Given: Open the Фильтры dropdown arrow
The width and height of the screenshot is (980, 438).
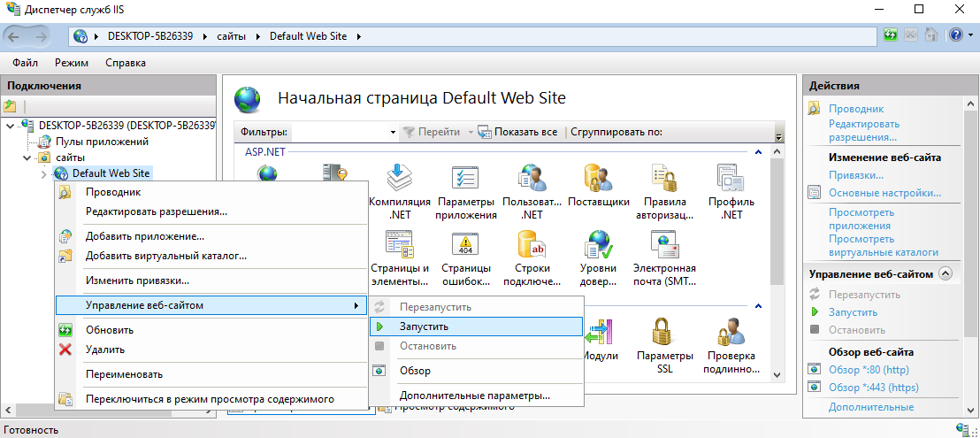Looking at the screenshot, I should click(x=394, y=133).
